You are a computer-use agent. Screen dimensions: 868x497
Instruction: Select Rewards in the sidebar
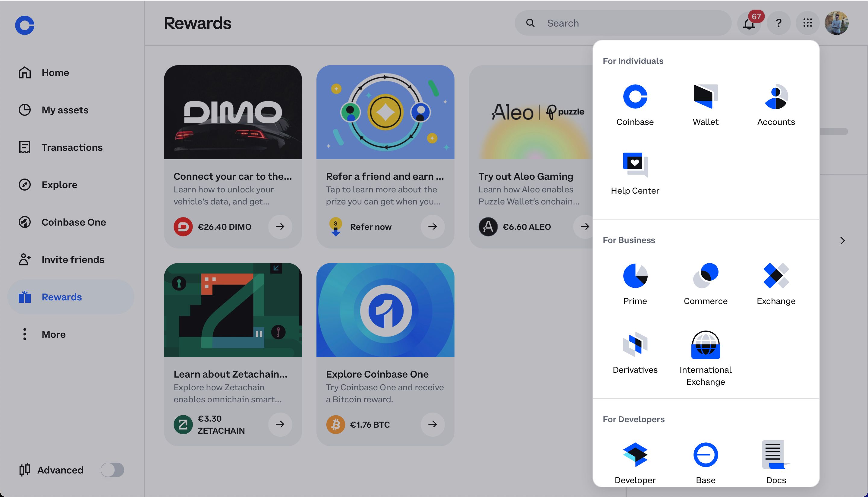click(x=71, y=297)
